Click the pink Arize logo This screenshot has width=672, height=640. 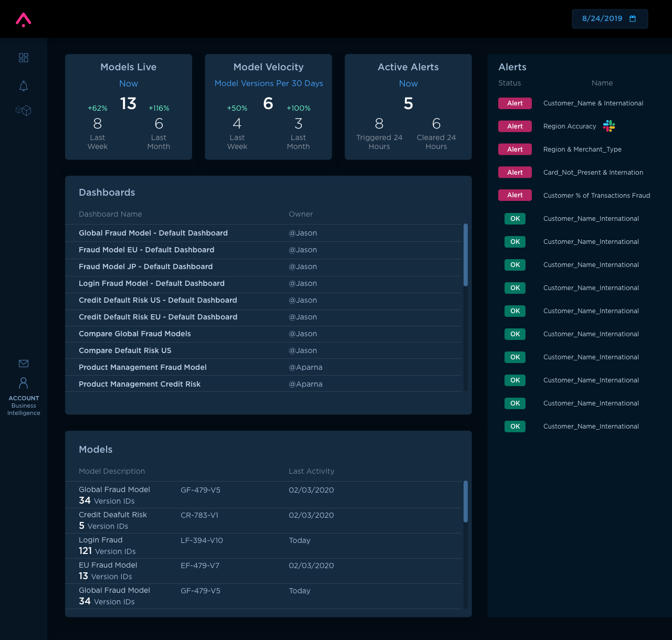click(24, 20)
